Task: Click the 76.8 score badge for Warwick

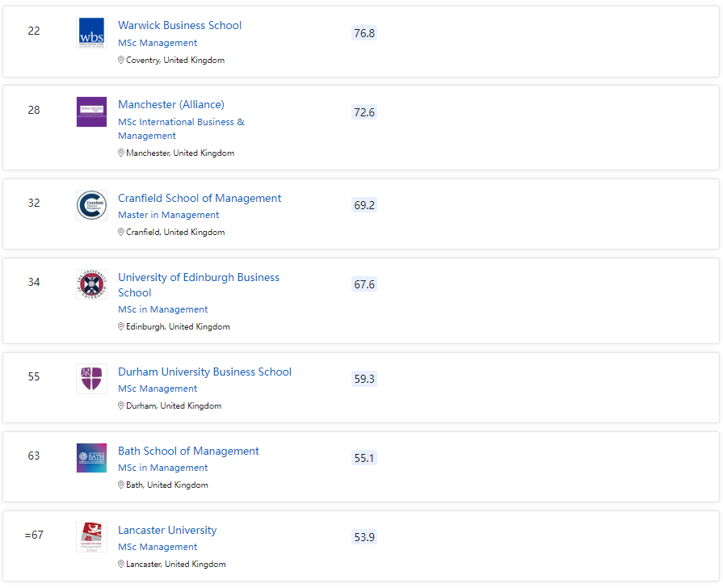Action: [x=364, y=33]
